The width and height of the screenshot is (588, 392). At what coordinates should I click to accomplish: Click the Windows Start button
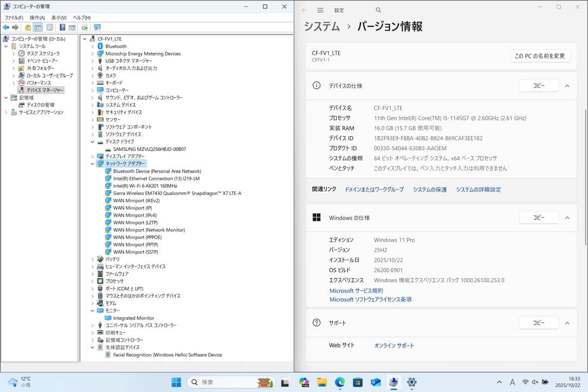(x=175, y=383)
